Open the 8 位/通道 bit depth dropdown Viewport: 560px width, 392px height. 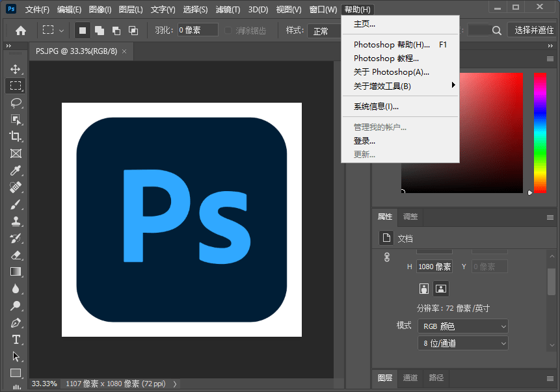point(463,343)
